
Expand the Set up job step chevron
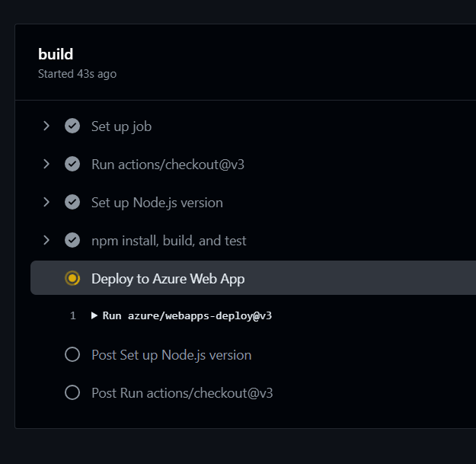tap(46, 126)
